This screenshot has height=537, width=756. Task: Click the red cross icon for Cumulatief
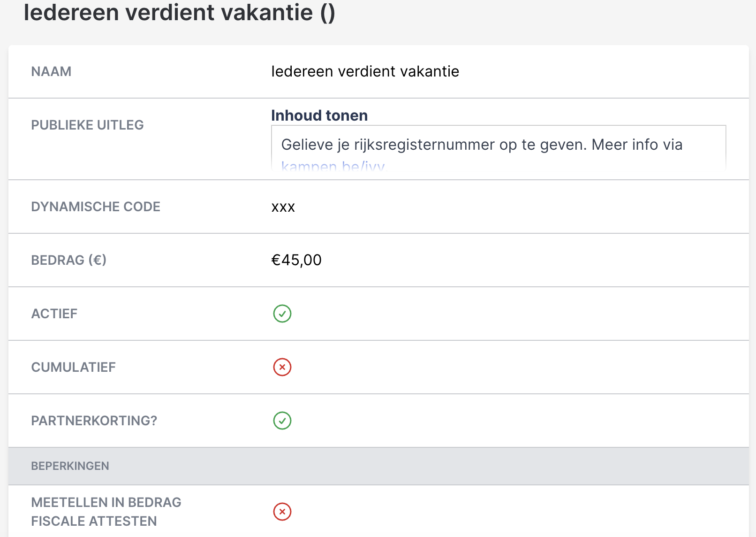tap(282, 367)
